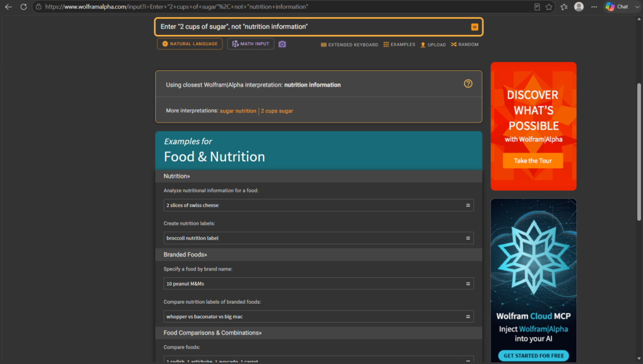Viewport: 643px width, 364px height.
Task: Open Food Comparisons & Combinations» link
Action: coord(212,333)
